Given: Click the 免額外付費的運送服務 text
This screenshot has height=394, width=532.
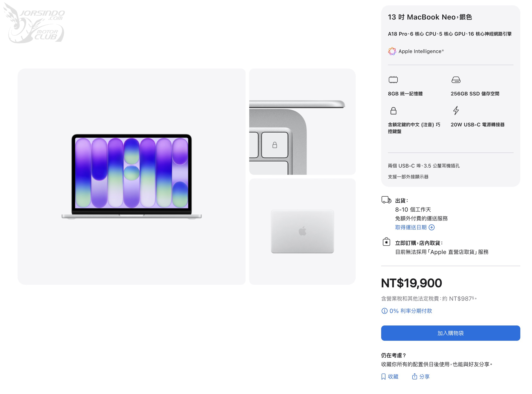Looking at the screenshot, I should [421, 218].
